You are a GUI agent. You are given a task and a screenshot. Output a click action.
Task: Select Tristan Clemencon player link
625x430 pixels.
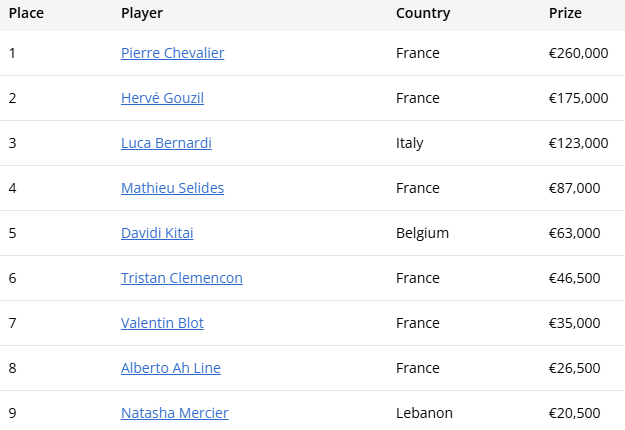tap(182, 278)
